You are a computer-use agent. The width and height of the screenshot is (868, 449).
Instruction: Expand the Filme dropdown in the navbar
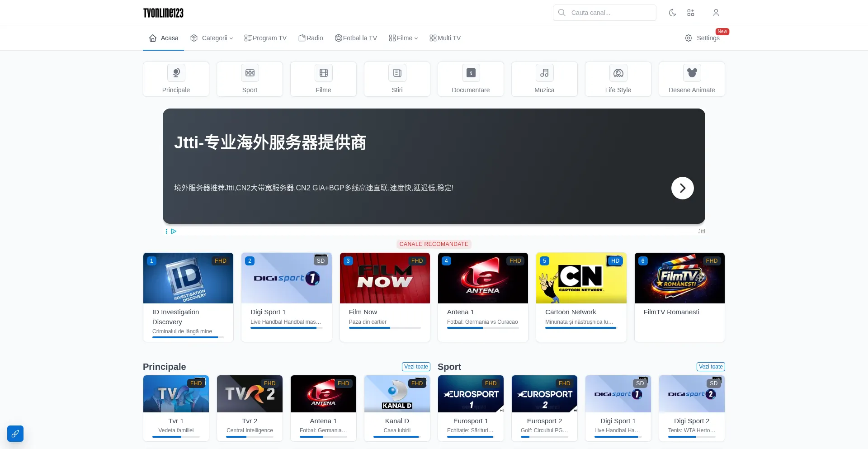click(403, 38)
